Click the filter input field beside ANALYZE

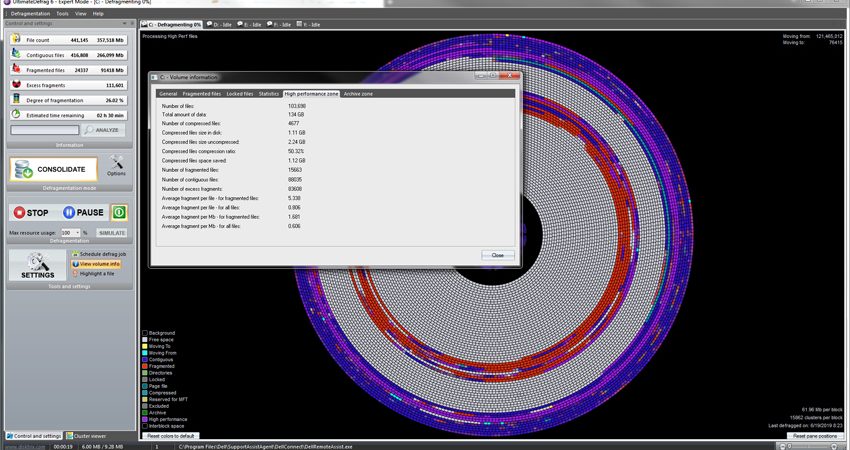[44, 130]
